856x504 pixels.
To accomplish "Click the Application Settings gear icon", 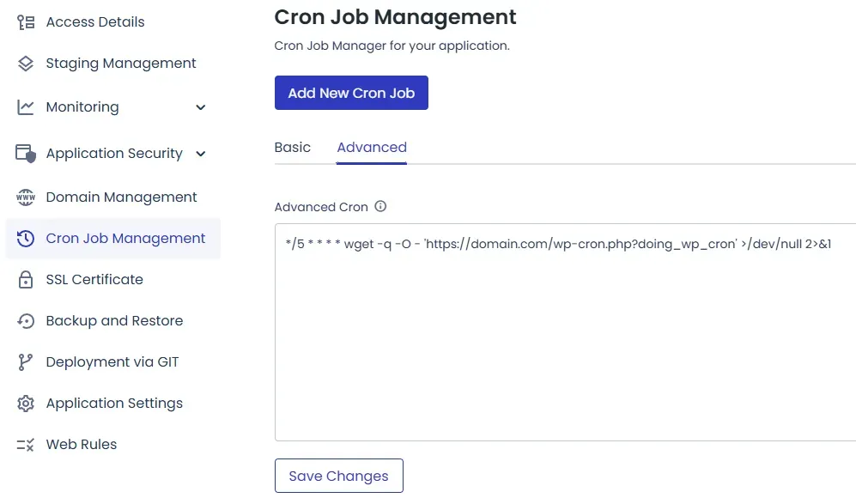I will point(26,404).
